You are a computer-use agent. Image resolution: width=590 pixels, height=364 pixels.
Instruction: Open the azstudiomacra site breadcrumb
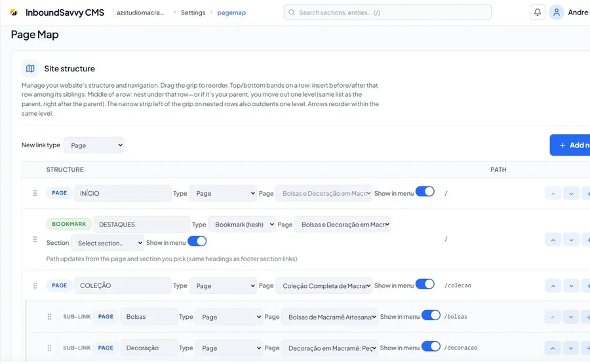(140, 12)
